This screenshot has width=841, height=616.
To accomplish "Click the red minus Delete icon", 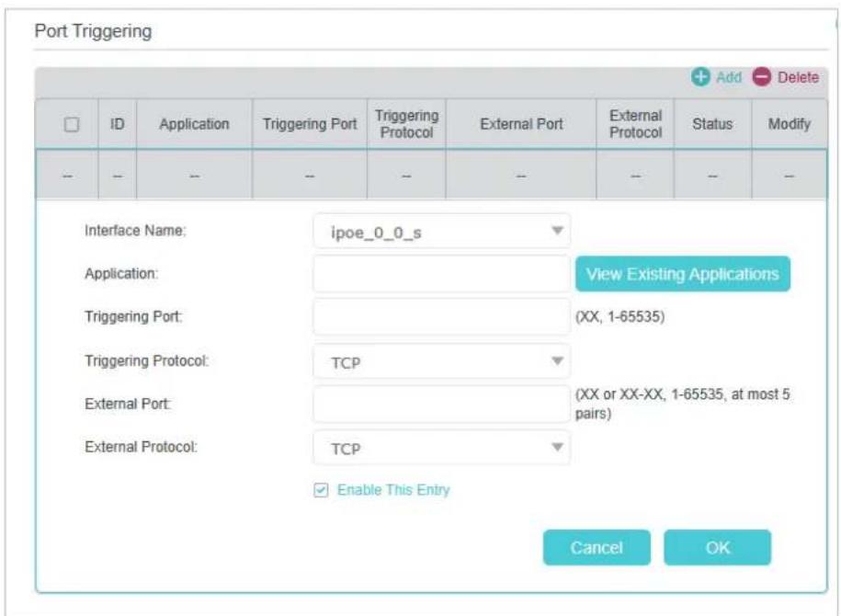I will [762, 77].
